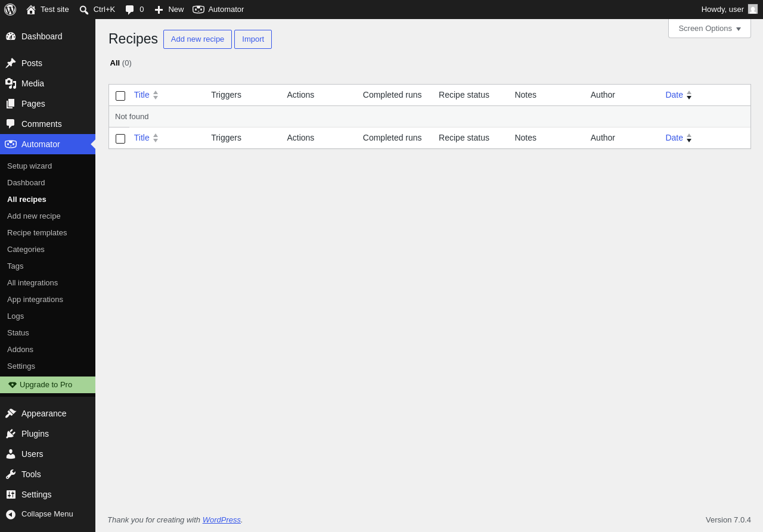Click the sort arrows beside footer Title
Image resolution: width=763 pixels, height=532 pixels.
coord(156,138)
